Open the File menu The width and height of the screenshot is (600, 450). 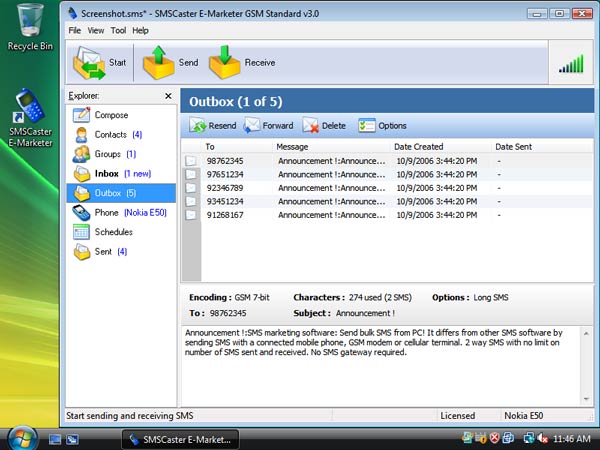click(x=75, y=31)
